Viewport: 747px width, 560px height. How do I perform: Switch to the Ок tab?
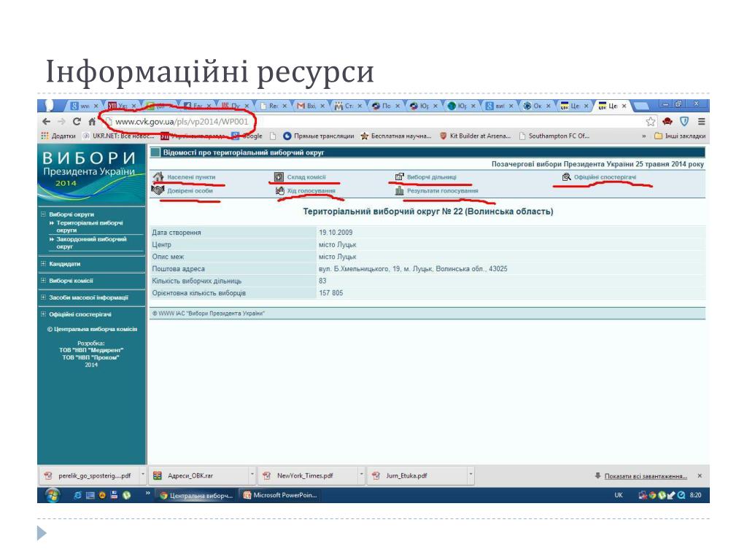(x=537, y=106)
